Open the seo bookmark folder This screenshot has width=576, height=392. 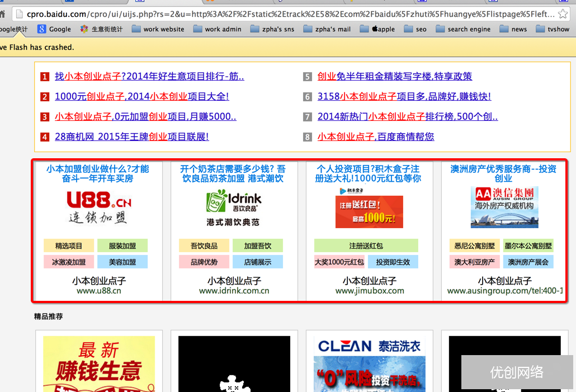(x=415, y=29)
